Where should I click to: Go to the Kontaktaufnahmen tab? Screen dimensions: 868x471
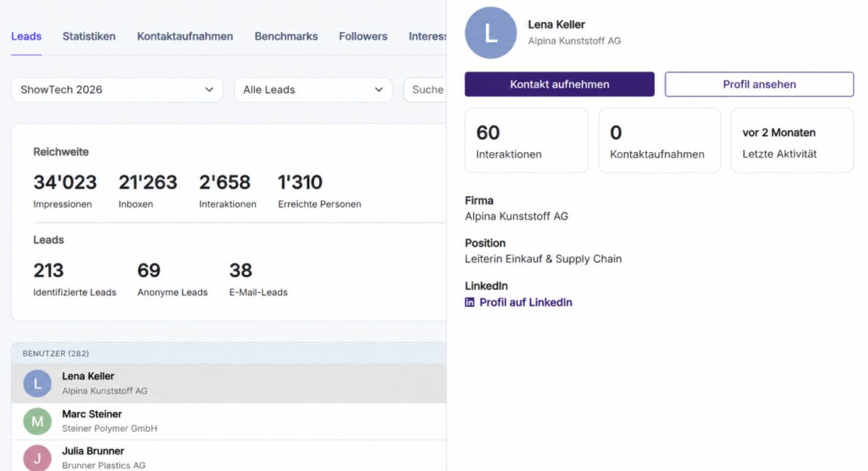185,36
